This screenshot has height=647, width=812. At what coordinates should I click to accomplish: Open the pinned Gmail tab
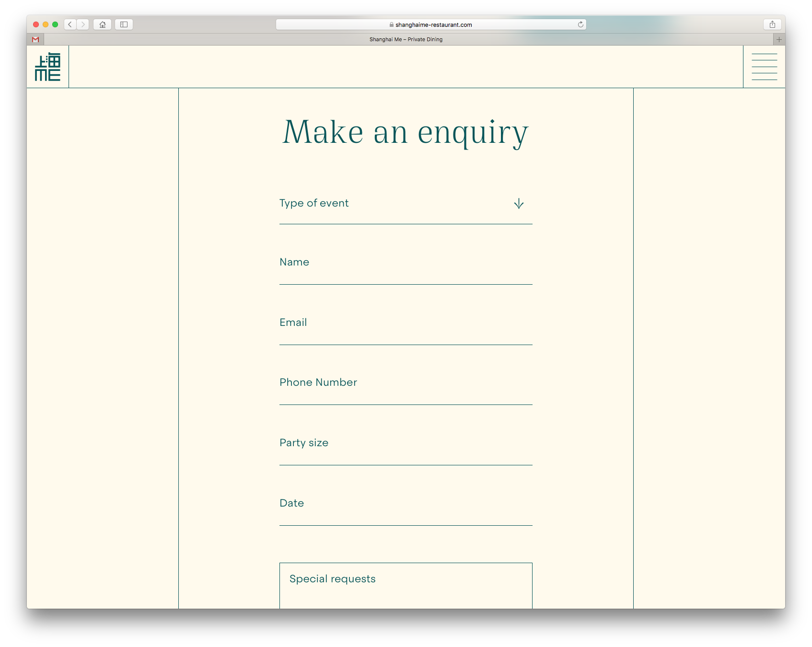[x=35, y=39]
